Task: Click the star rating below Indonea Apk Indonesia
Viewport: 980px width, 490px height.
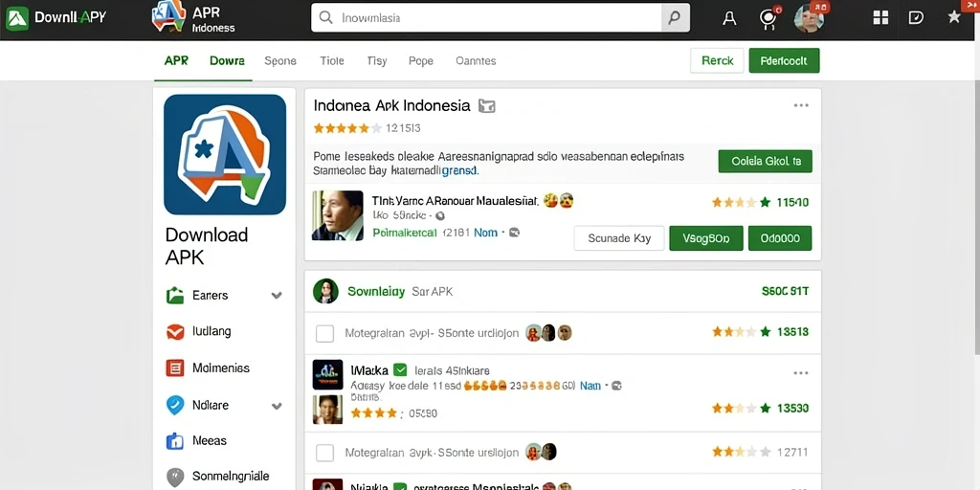Action: coord(346,128)
